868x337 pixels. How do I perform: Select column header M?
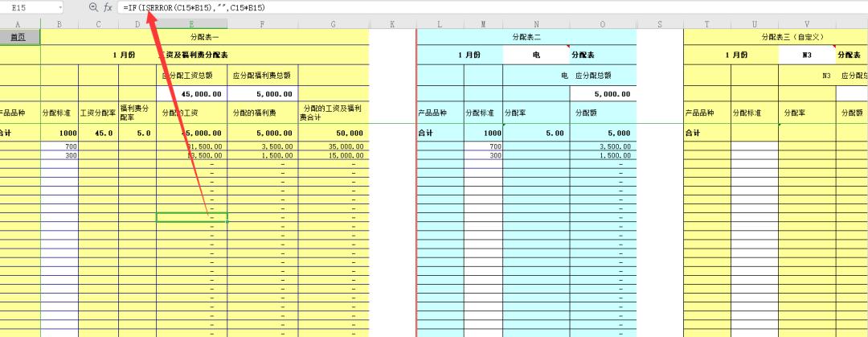(x=483, y=24)
